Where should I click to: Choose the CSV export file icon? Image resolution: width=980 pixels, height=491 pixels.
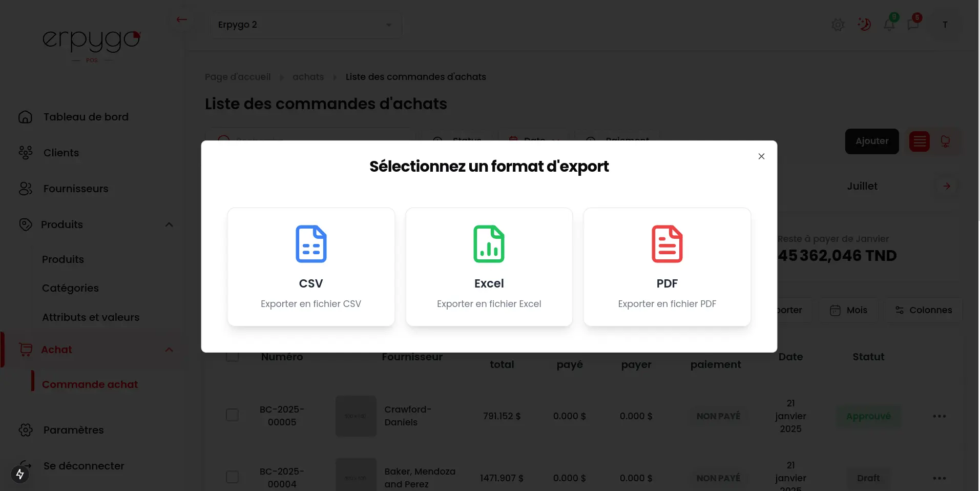click(311, 244)
